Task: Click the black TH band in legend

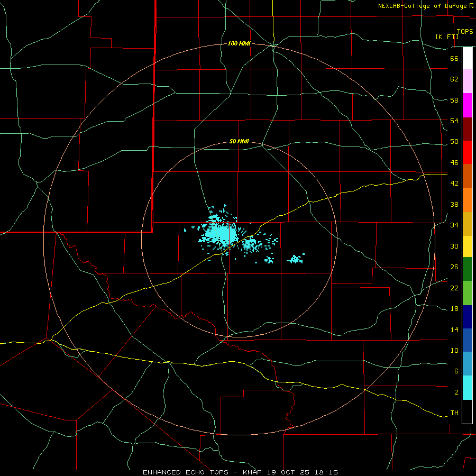Action: point(467,411)
